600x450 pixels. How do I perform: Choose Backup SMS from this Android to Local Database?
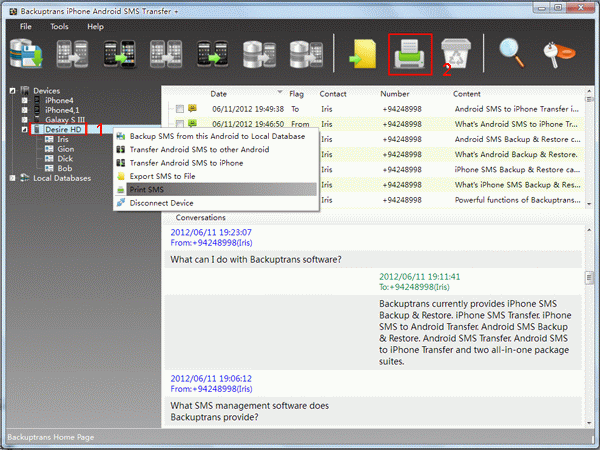[216, 136]
